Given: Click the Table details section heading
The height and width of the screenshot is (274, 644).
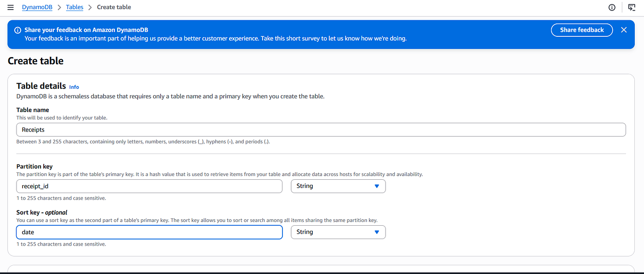Looking at the screenshot, I should [x=41, y=86].
